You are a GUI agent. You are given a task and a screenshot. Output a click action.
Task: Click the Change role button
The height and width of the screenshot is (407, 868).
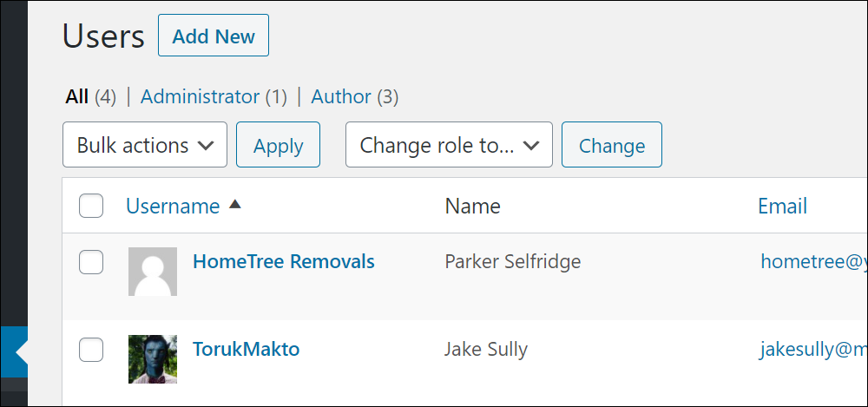pos(612,145)
